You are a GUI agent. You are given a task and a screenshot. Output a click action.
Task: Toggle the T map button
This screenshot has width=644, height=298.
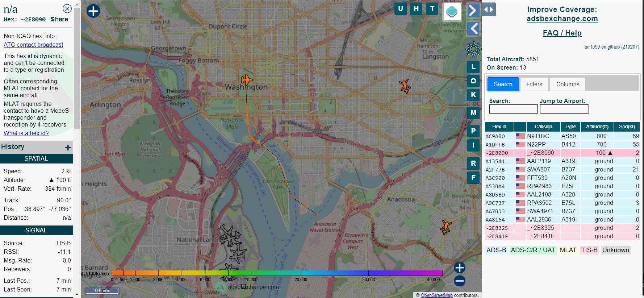coord(432,9)
